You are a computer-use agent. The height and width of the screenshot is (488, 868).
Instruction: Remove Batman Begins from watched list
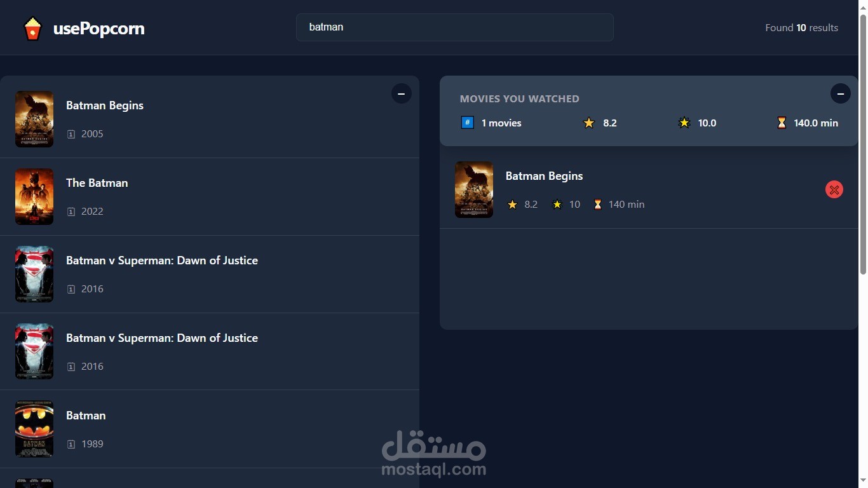834,189
